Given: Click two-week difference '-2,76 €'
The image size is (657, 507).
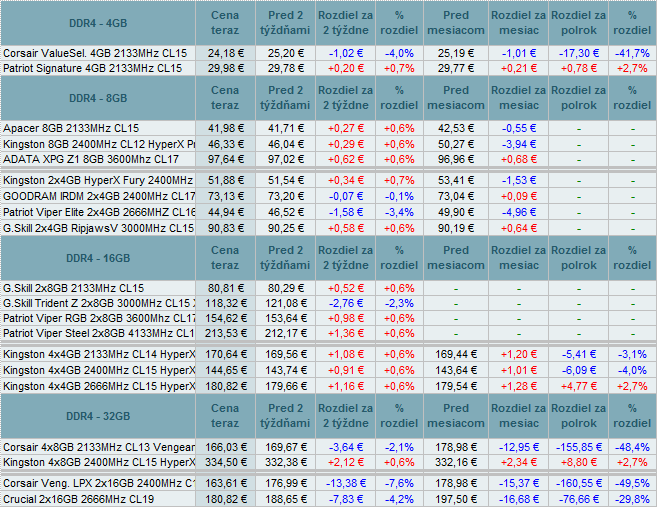Looking at the screenshot, I should pos(346,303).
